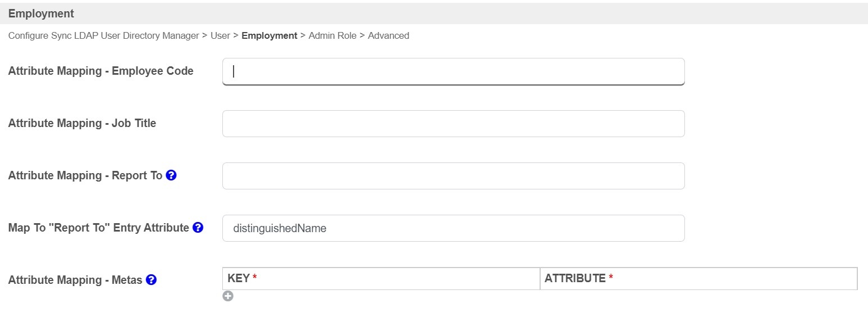Jump to the Admin Role step

tap(331, 35)
